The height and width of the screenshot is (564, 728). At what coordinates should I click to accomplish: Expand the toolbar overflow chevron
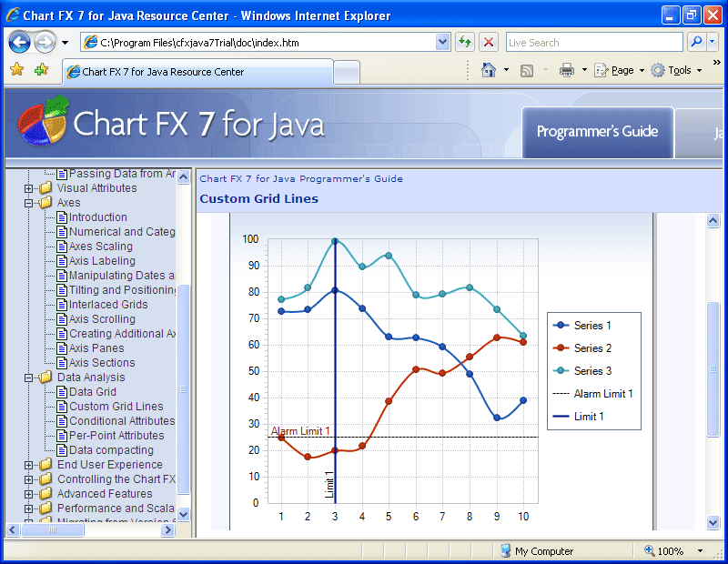point(717,62)
